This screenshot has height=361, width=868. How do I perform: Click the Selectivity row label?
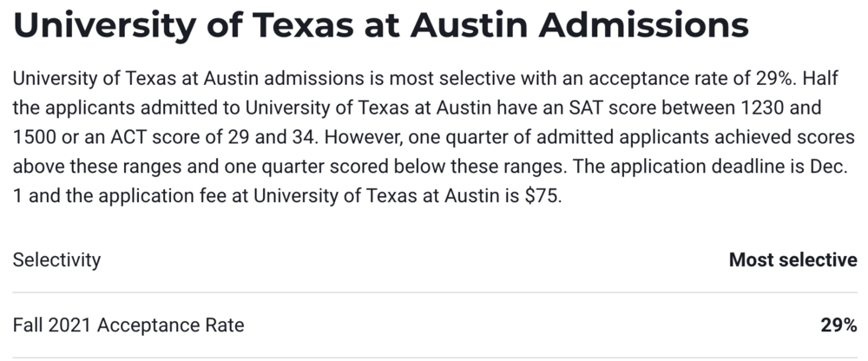point(56,259)
